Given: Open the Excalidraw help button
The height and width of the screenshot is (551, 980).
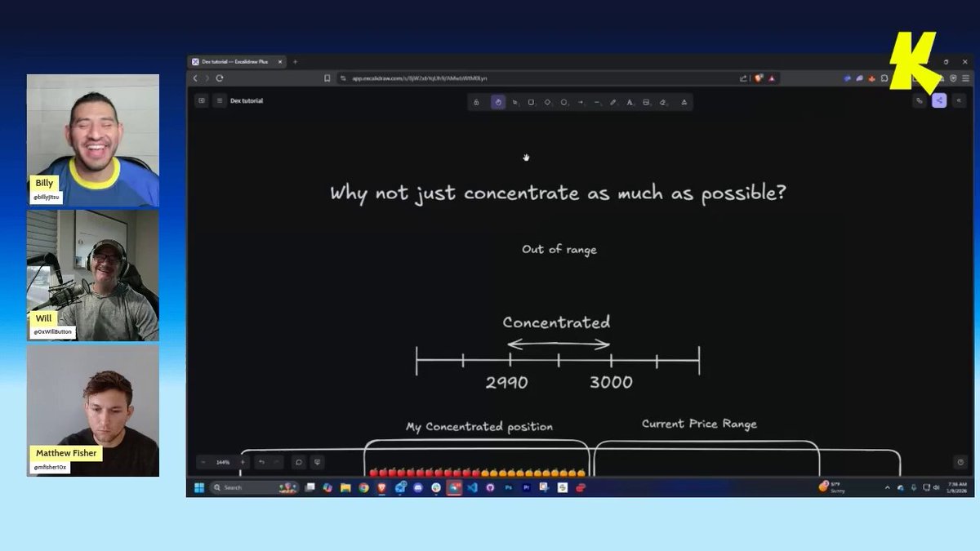Looking at the screenshot, I should [960, 462].
